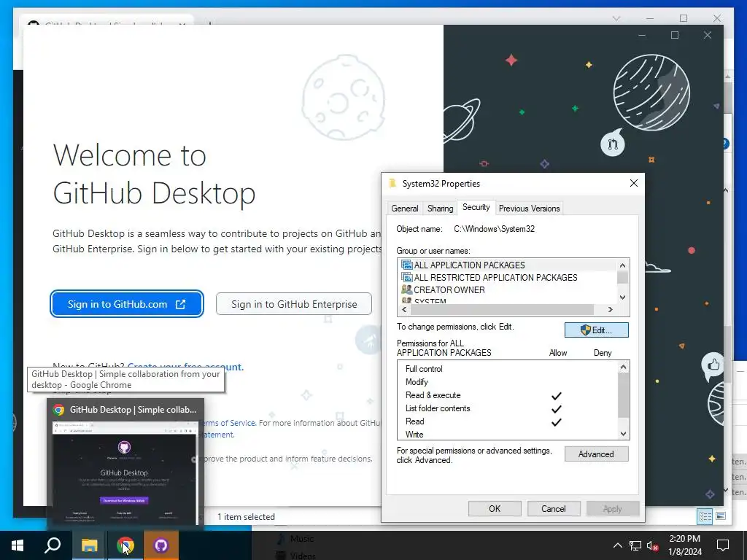Click List folder contents permission row
The height and width of the screenshot is (560, 747).
pos(508,408)
